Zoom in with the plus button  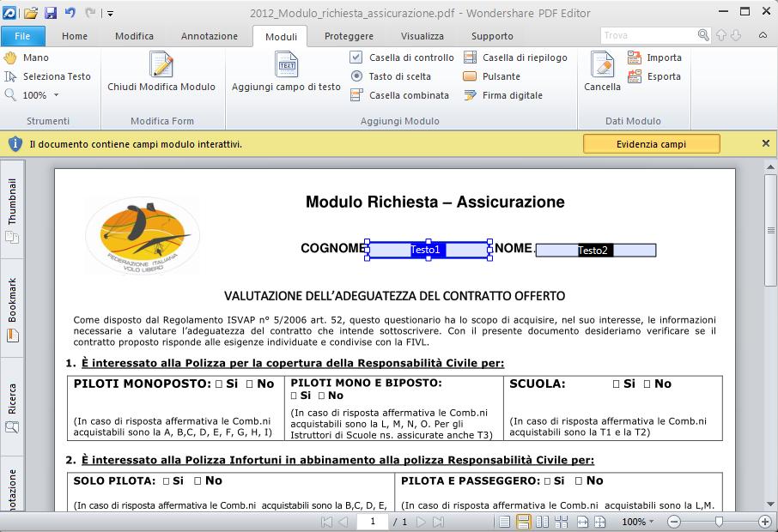tap(764, 522)
